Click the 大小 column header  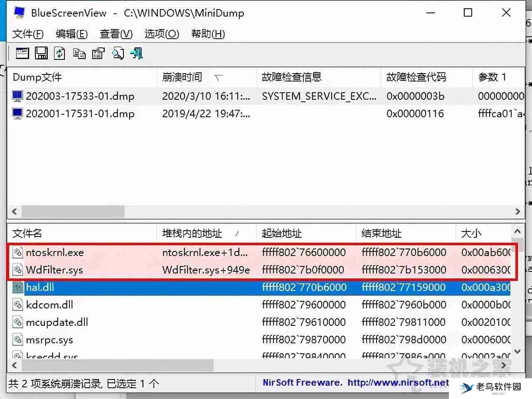[483, 233]
